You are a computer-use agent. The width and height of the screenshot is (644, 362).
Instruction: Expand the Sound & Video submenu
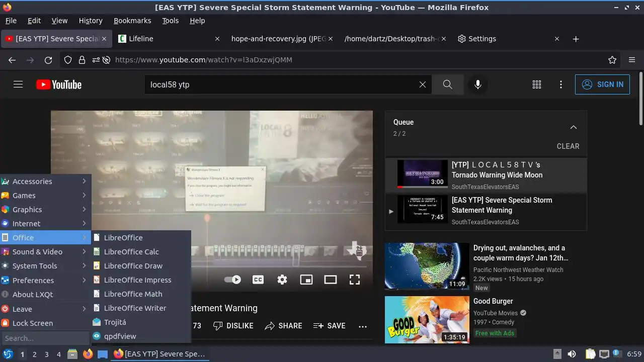(x=45, y=251)
